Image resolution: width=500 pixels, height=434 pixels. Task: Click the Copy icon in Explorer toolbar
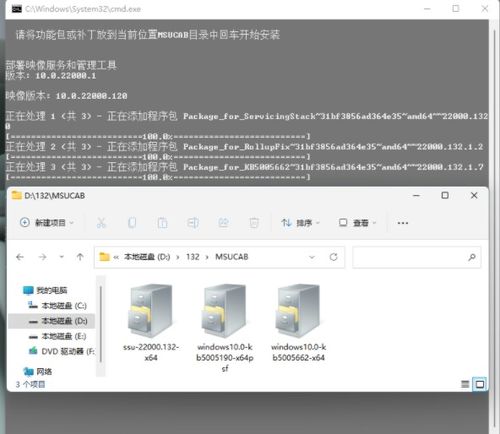coord(132,223)
